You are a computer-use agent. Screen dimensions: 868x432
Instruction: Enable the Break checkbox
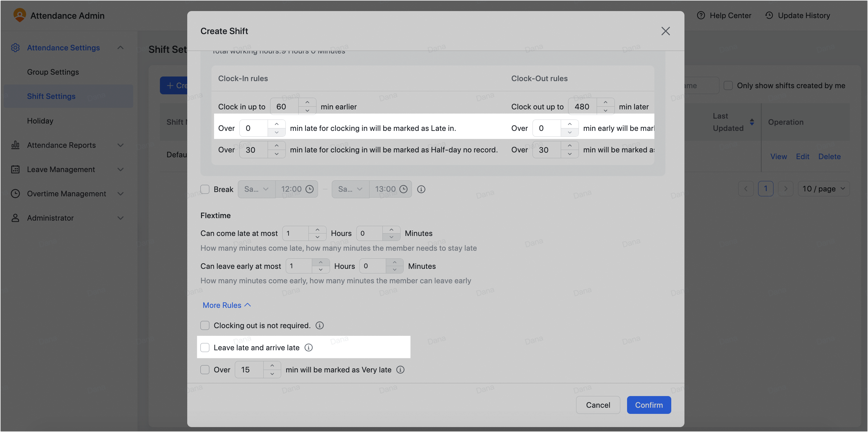pyautogui.click(x=205, y=189)
